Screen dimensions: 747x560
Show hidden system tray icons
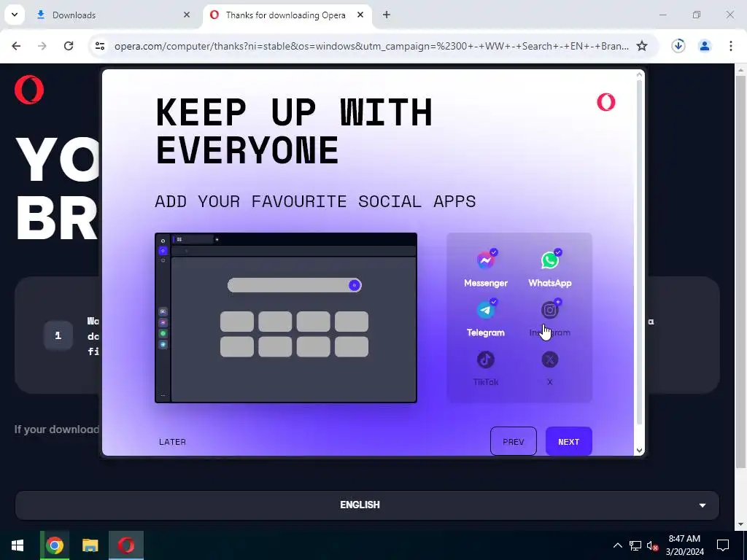[x=617, y=545]
